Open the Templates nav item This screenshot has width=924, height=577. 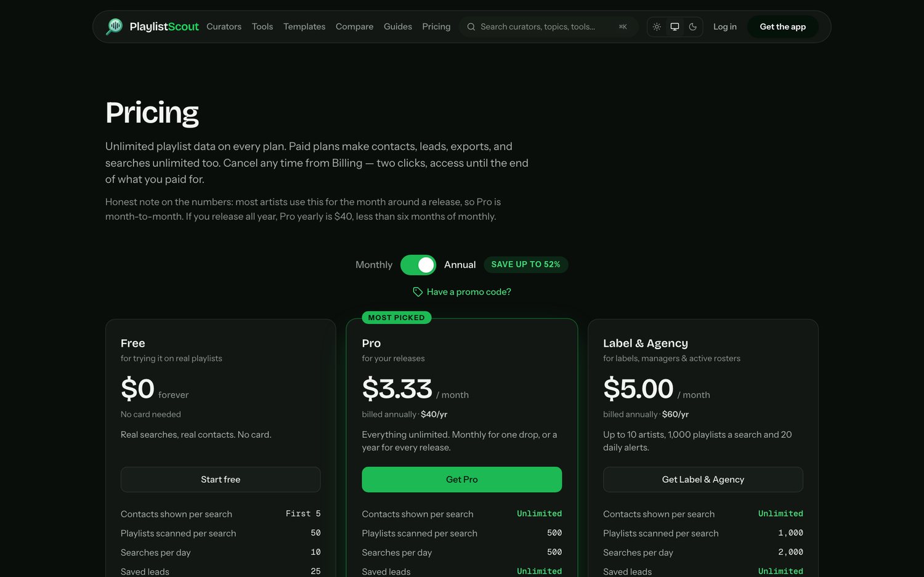304,26
